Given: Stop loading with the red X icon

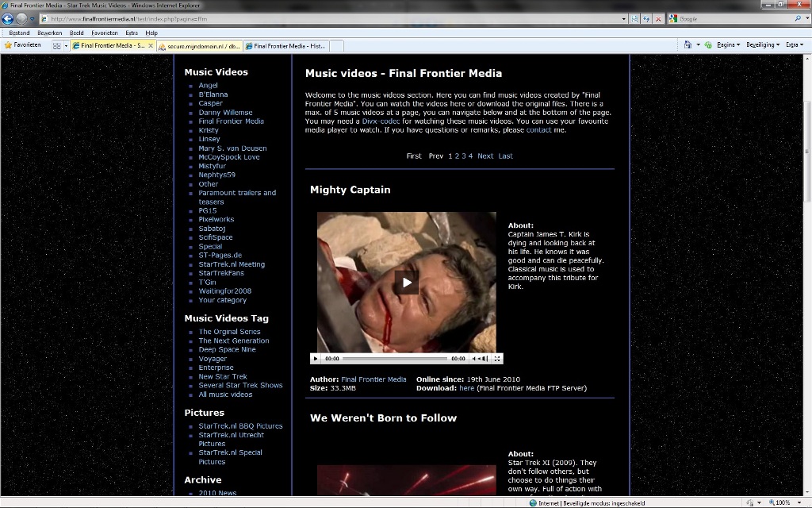Looking at the screenshot, I should 658,19.
